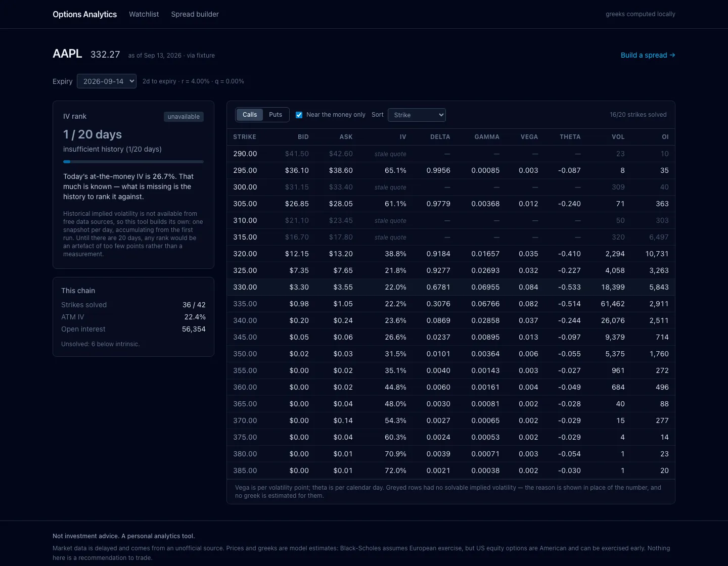Click the IV column header
Screen dimensions: 728x566
403,137
